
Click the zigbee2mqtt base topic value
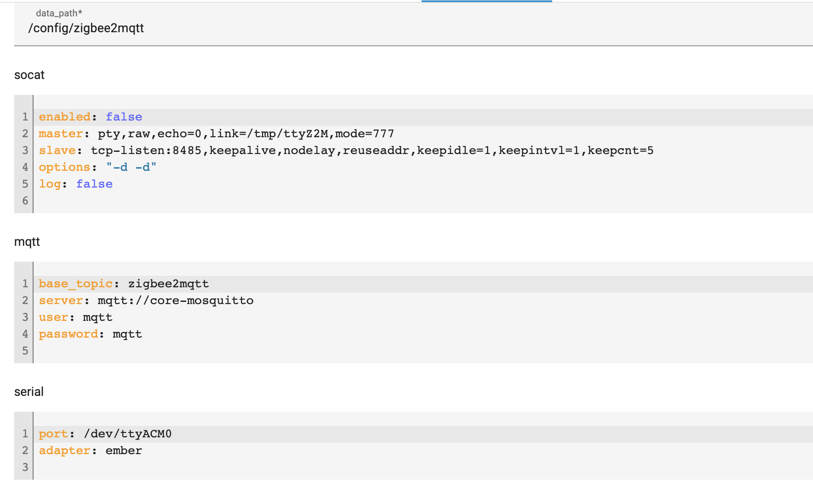[x=169, y=284]
